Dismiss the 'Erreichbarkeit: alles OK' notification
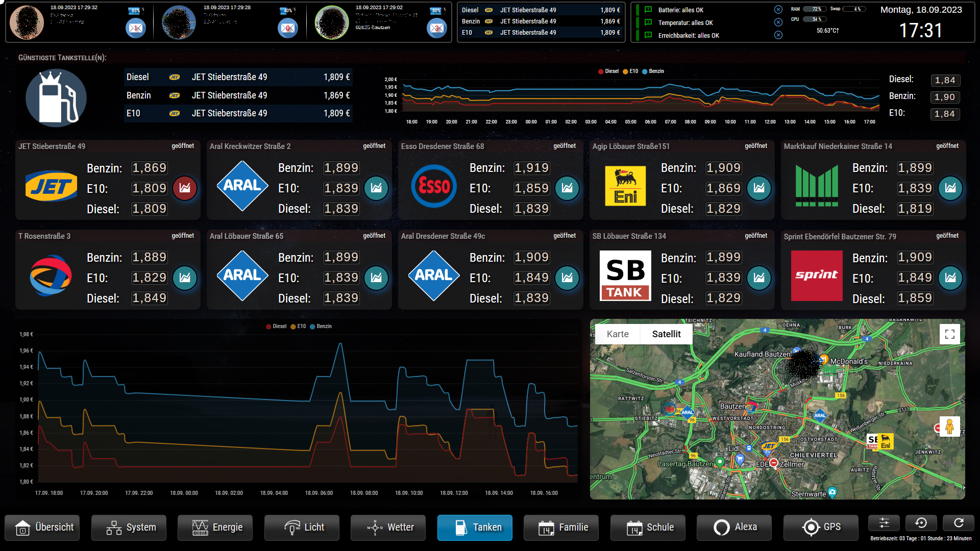This screenshot has width=980, height=551. point(778,35)
